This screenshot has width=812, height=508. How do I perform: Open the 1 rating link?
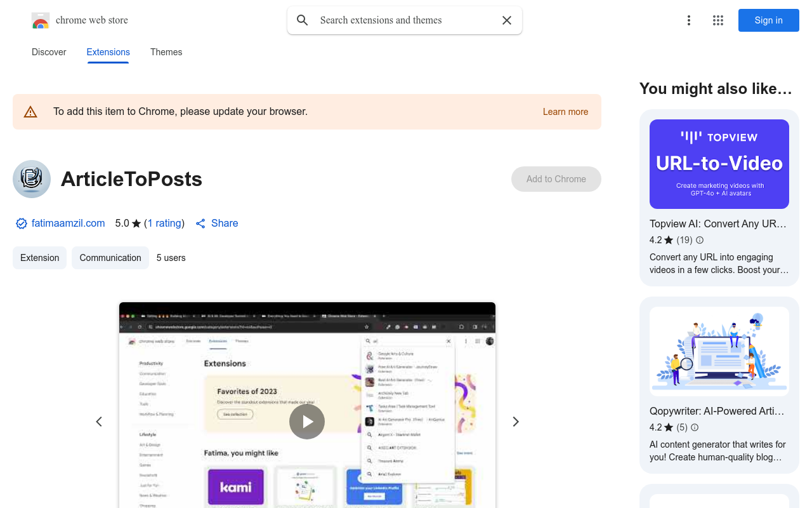pos(164,224)
